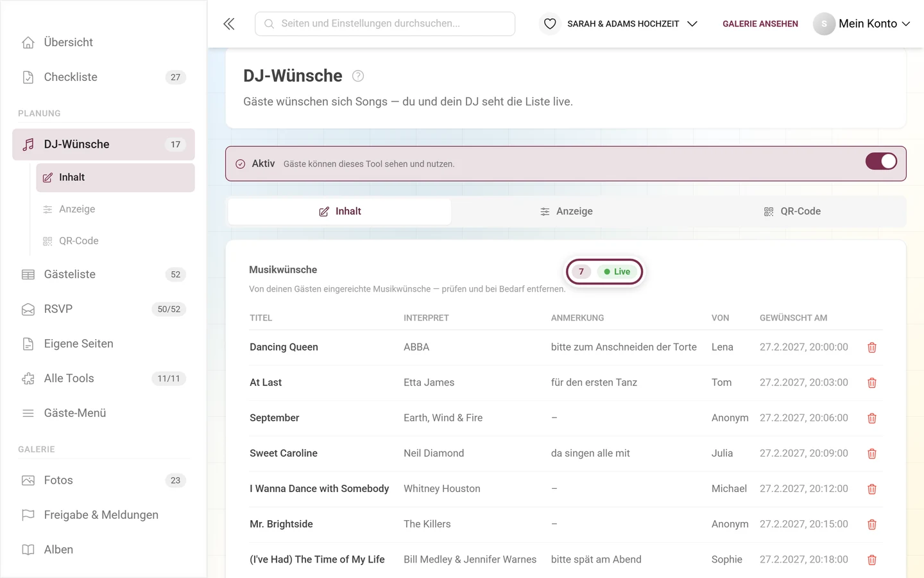
Task: Click the heart icon next to wedding name
Action: (x=550, y=24)
